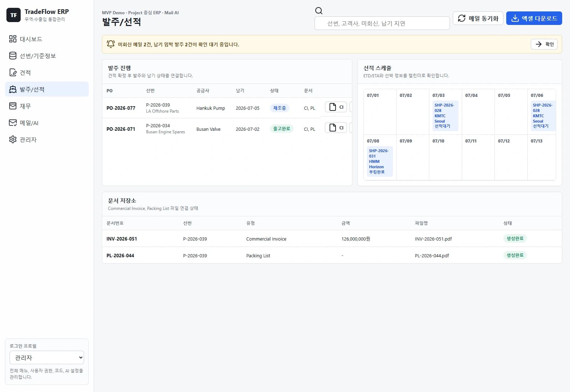Click CI document button for PO-2026-071
The height and width of the screenshot is (392, 570).
[x=336, y=128]
